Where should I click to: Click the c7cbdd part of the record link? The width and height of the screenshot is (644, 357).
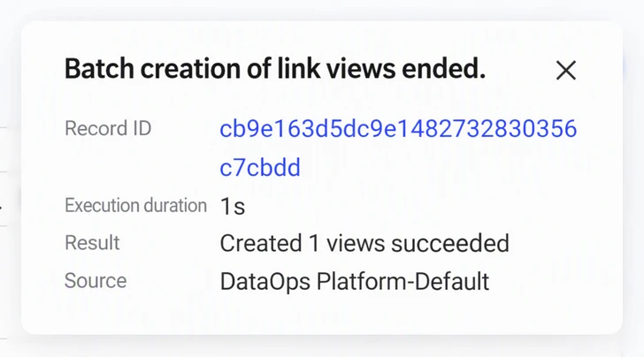[260, 167]
